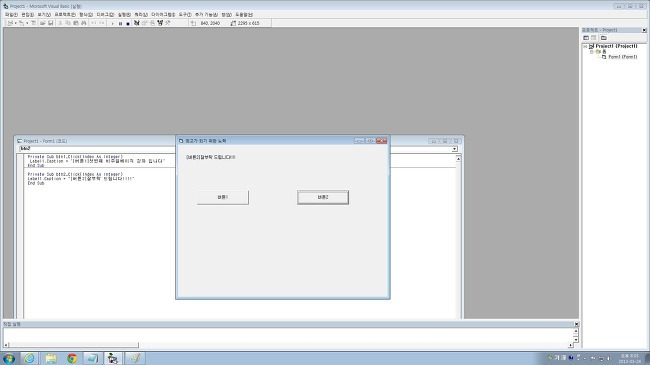Image resolution: width=650 pixels, height=365 pixels.
Task: Click the Open Project toolbar icon
Action: point(42,23)
